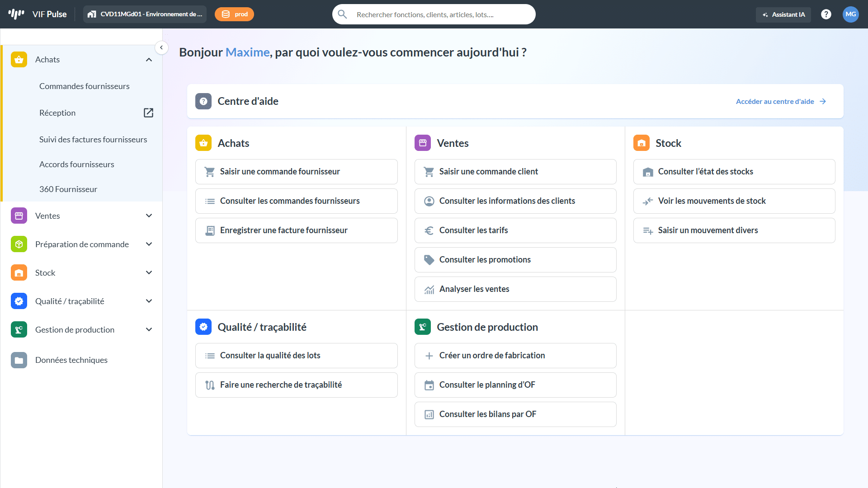Click the tag icon for Consulter les promotions
The image size is (868, 488).
click(429, 260)
